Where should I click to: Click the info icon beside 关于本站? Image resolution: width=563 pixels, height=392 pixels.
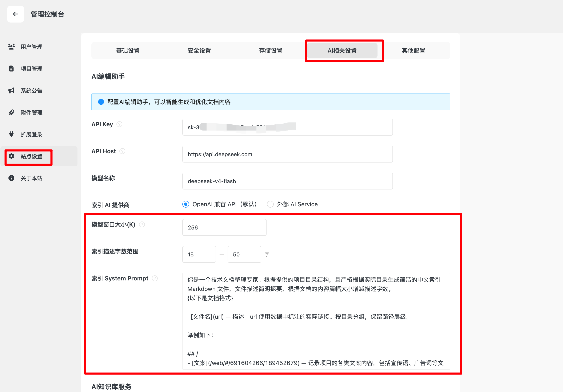coord(11,178)
